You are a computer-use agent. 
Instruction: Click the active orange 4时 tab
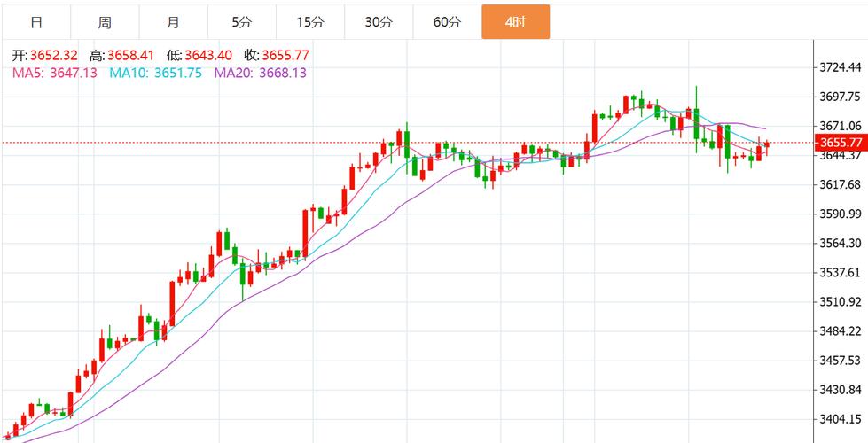(x=515, y=22)
